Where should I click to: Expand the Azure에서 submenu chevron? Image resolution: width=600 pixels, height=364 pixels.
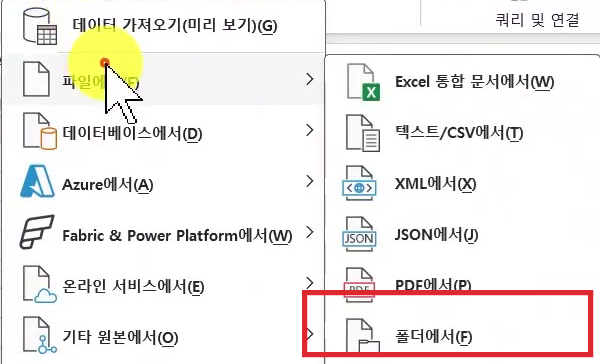(x=310, y=181)
